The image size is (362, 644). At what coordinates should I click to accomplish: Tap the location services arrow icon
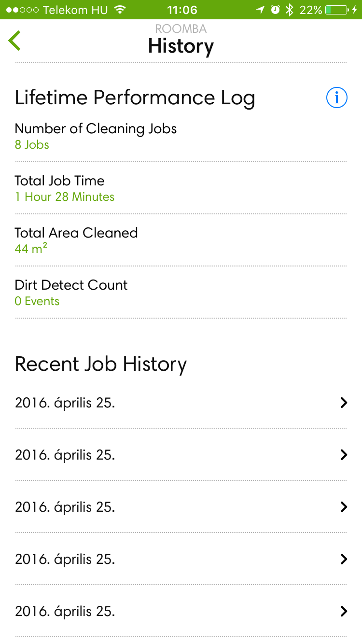[261, 10]
